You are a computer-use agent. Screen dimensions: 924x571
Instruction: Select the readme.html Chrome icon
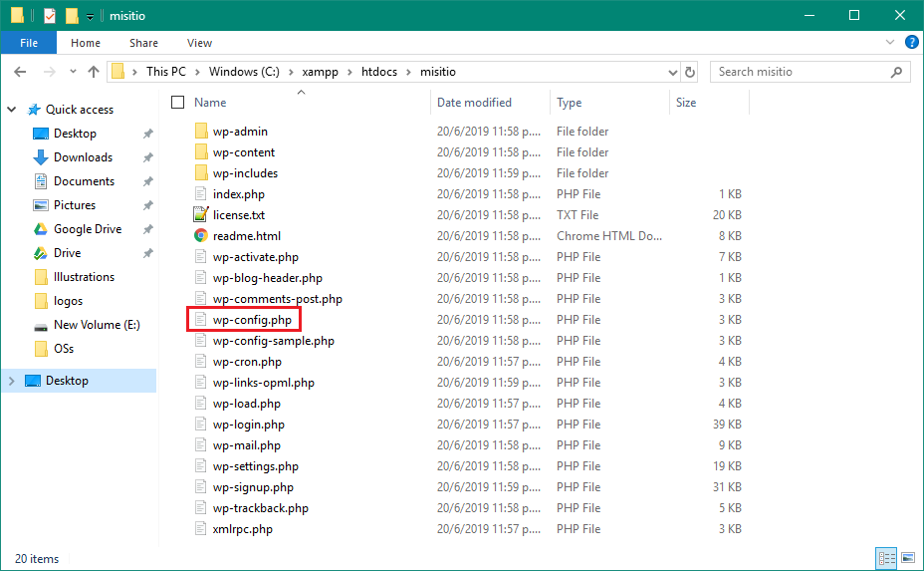pyautogui.click(x=201, y=236)
